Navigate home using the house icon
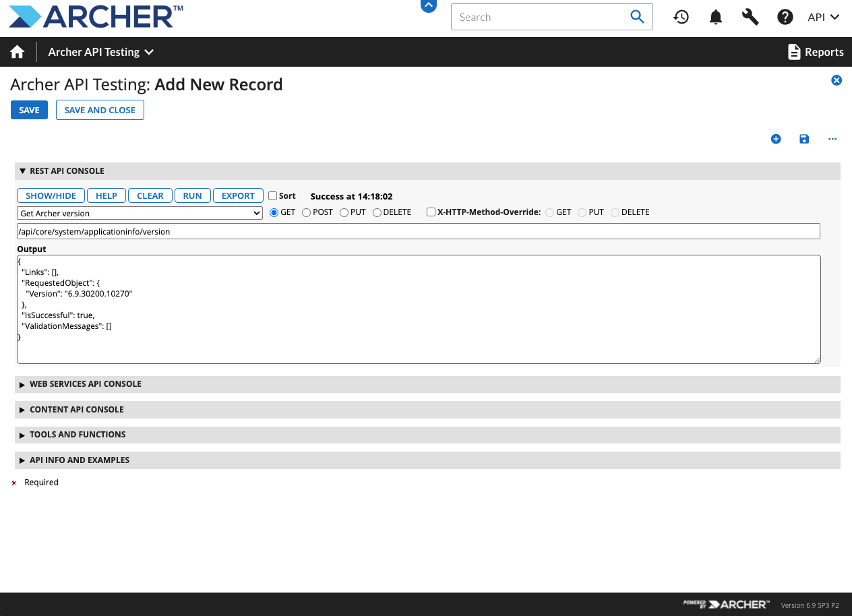 [x=17, y=51]
